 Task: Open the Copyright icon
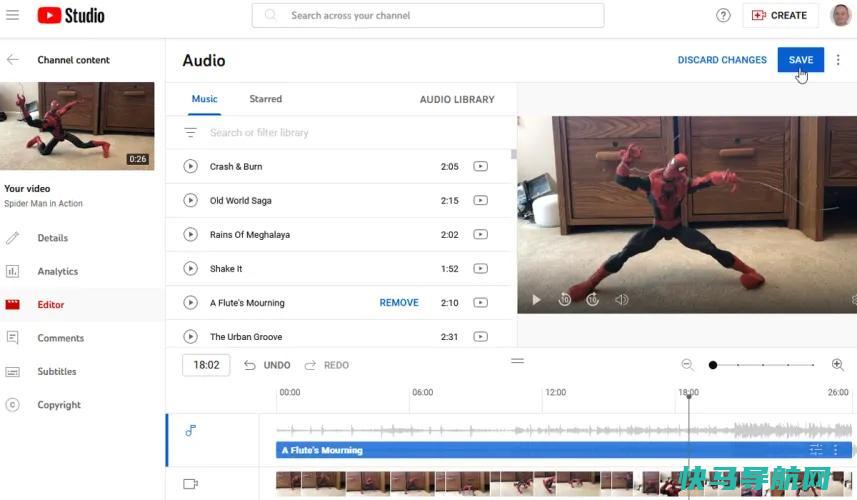coord(13,405)
